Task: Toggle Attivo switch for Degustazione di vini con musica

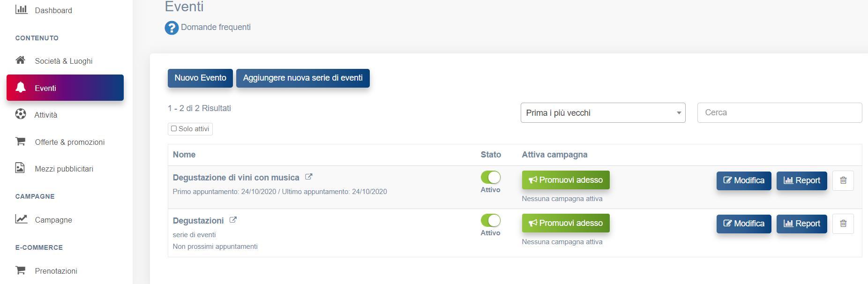Action: [491, 177]
